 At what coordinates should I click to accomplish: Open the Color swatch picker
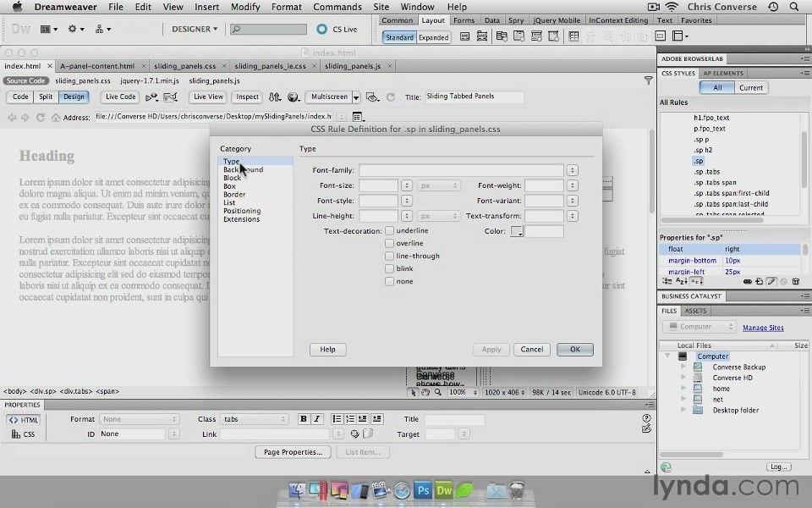pyautogui.click(x=517, y=231)
